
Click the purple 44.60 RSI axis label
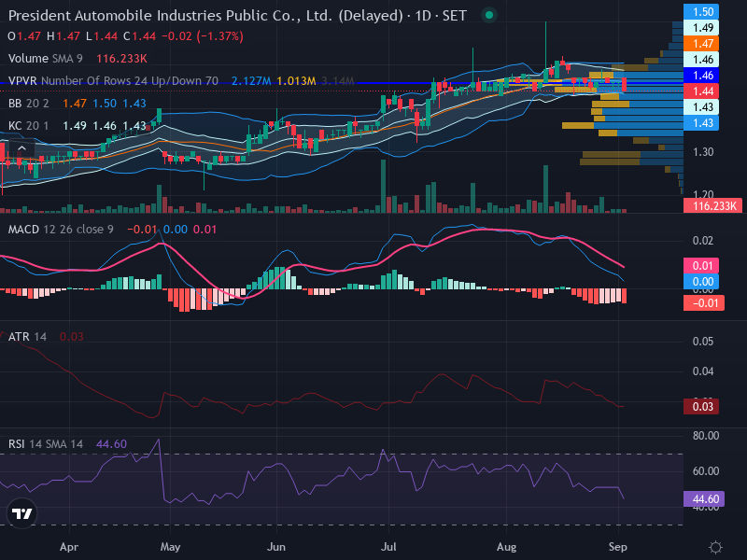[704, 499]
